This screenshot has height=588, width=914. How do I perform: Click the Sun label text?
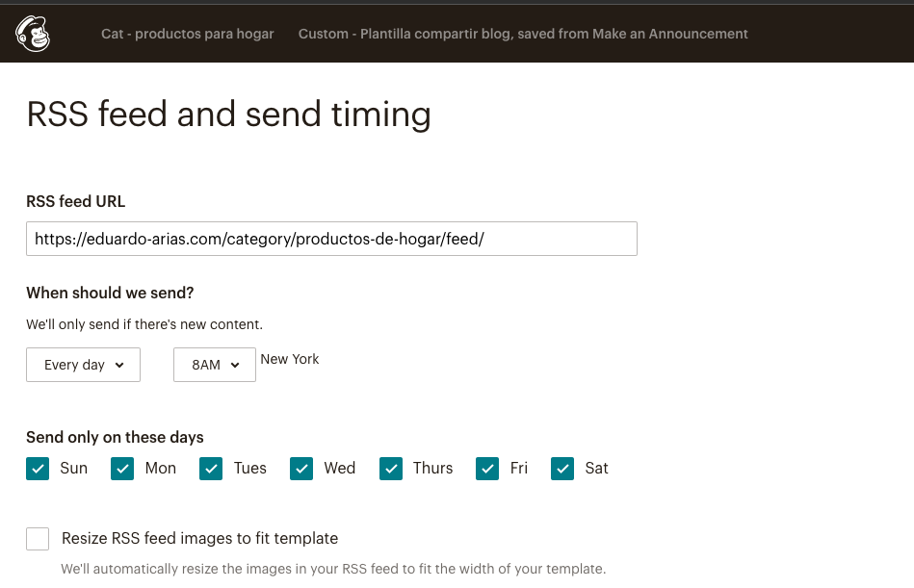coord(73,469)
